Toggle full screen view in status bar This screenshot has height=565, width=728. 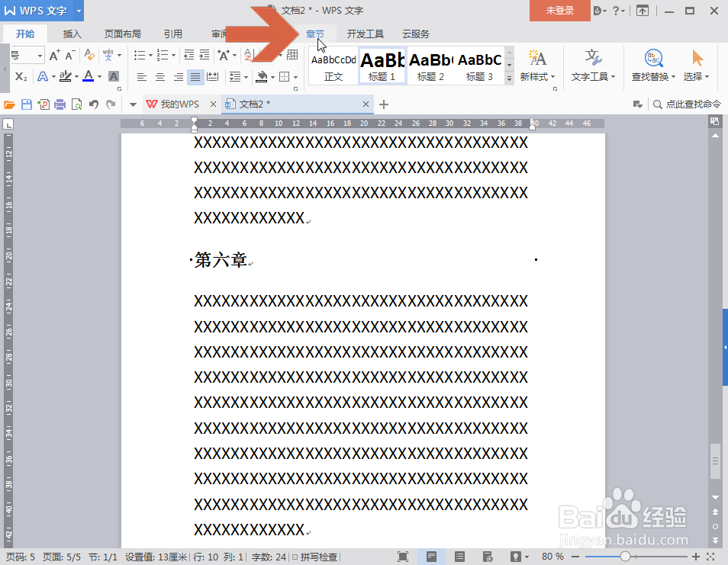point(402,557)
